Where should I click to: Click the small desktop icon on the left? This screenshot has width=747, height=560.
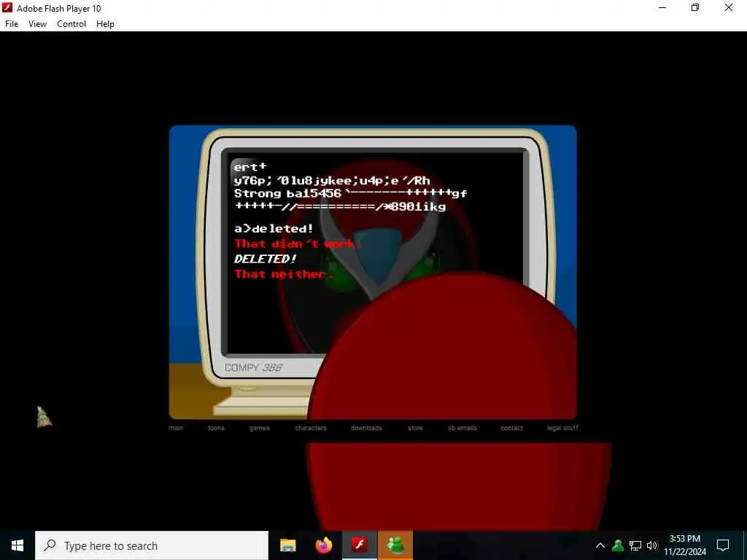click(x=44, y=417)
